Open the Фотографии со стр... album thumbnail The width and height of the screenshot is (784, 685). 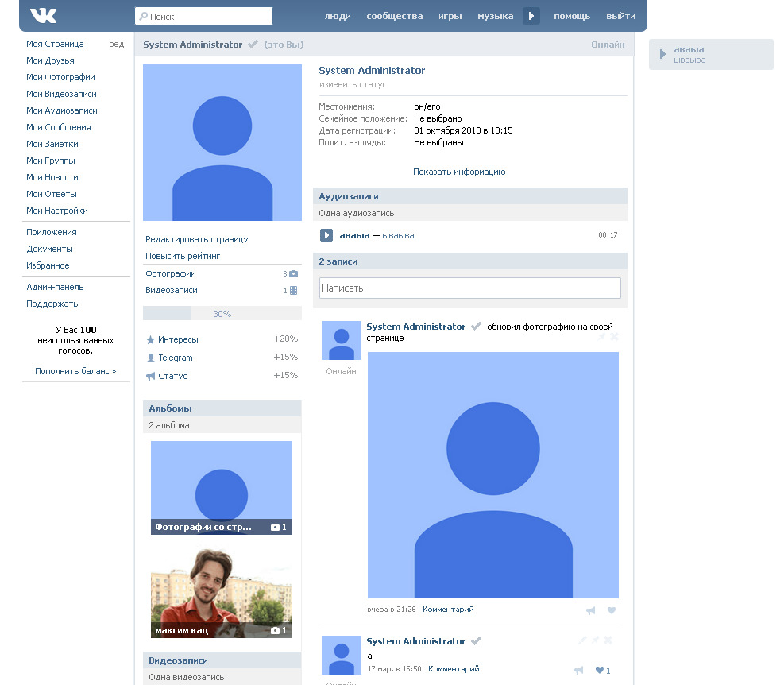point(222,488)
